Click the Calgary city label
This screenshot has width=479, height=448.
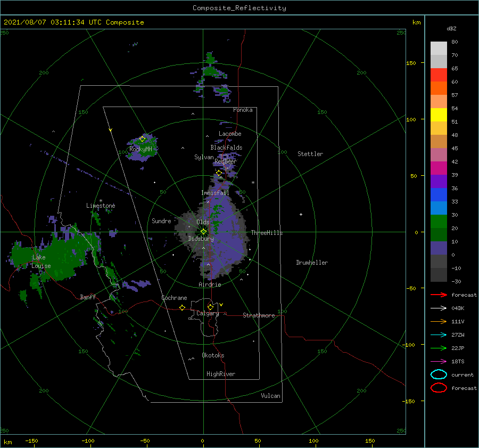(208, 313)
